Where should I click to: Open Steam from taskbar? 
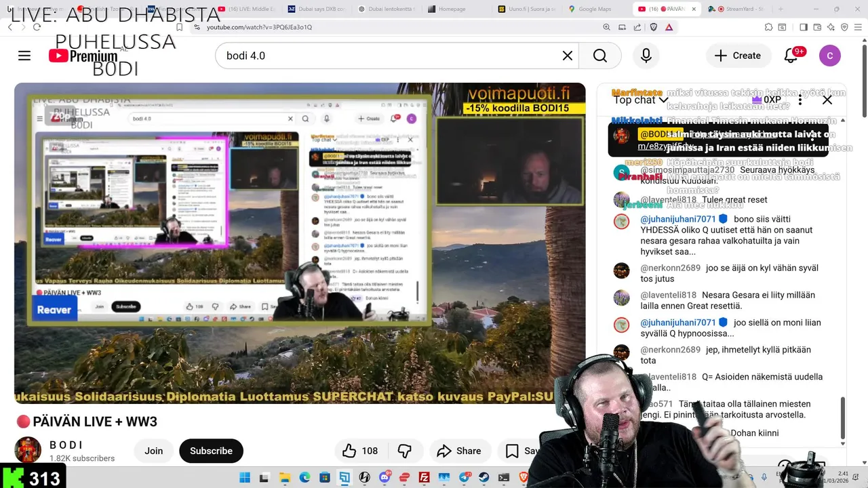click(484, 477)
